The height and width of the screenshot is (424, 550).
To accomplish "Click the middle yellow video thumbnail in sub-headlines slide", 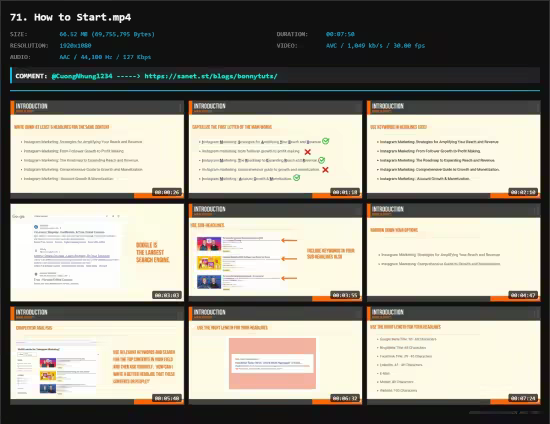I will coord(209,263).
